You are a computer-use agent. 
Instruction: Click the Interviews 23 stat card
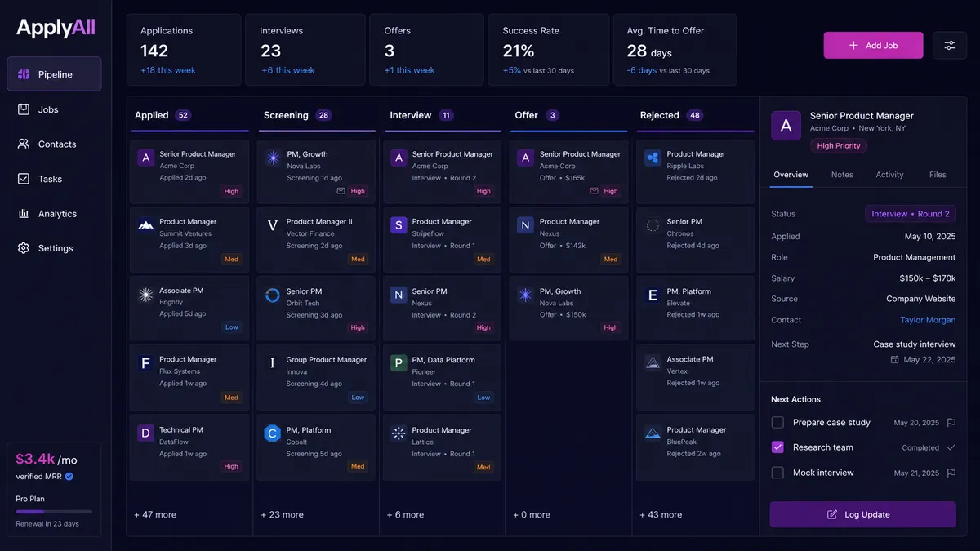pyautogui.click(x=304, y=50)
